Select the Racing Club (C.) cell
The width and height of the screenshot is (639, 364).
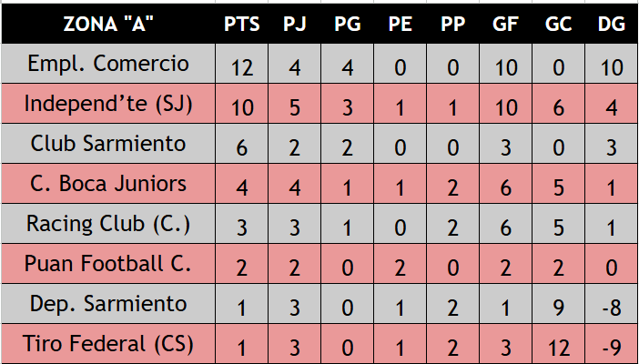point(108,224)
